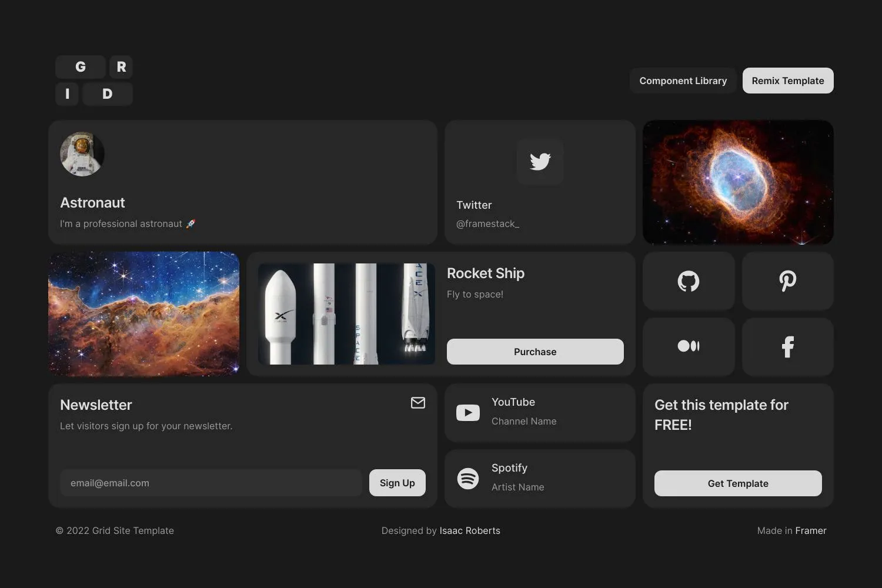Select the YouTube Channel Name text
The image size is (882, 588).
[524, 421]
